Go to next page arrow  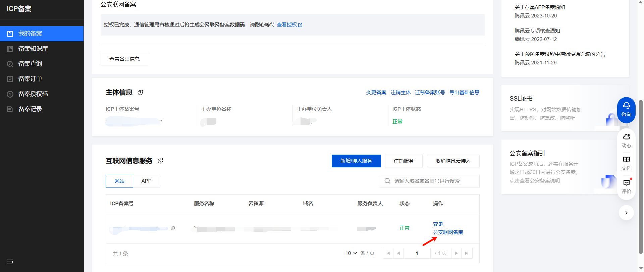pos(456,253)
